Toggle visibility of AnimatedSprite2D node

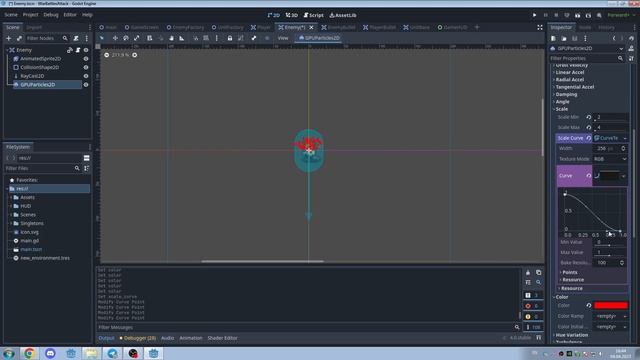86,59
